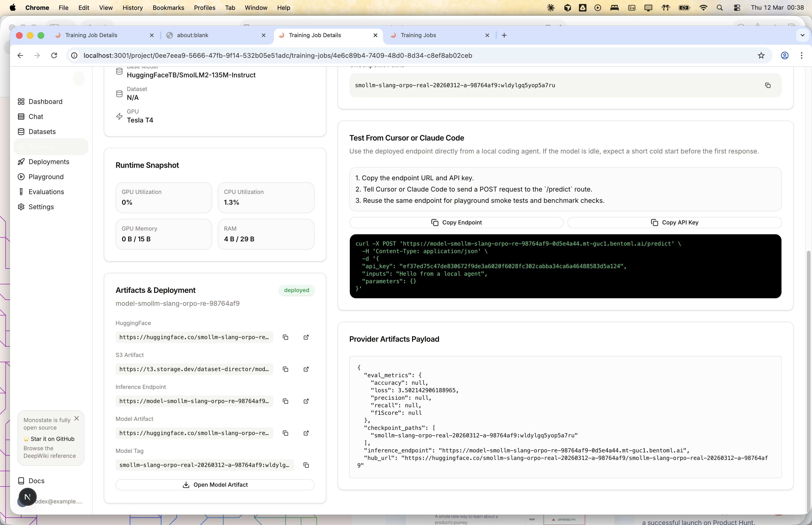
Task: Open macOS Control Center in menu bar
Action: click(737, 8)
